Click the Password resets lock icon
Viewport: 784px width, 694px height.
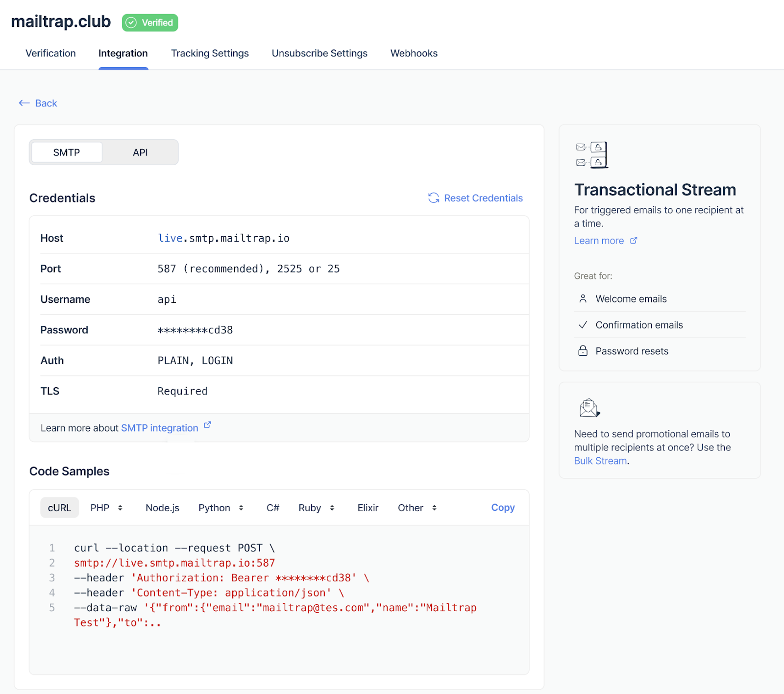pyautogui.click(x=583, y=350)
